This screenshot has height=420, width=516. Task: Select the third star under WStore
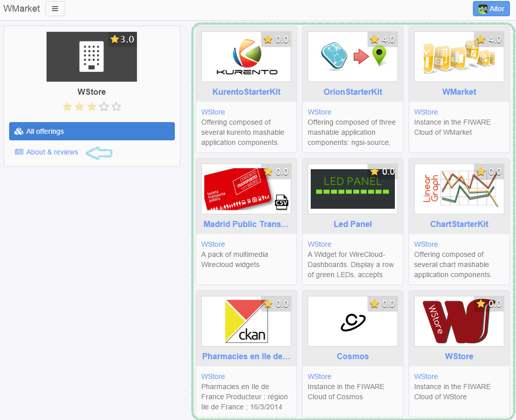91,106
